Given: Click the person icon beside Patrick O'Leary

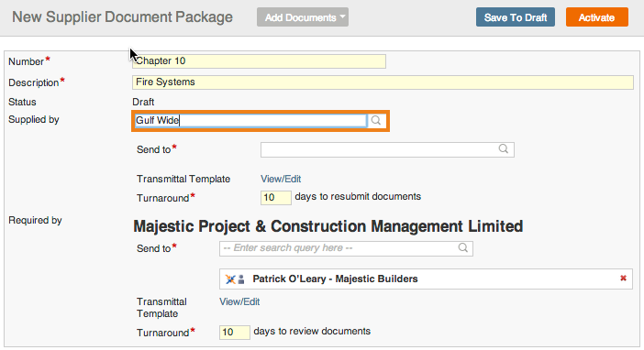Looking at the screenshot, I should tap(241, 279).
